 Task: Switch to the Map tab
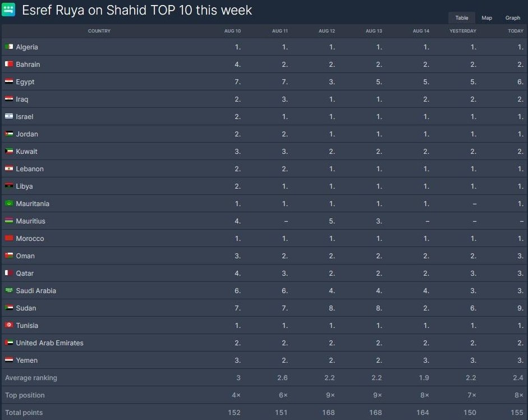tap(486, 18)
